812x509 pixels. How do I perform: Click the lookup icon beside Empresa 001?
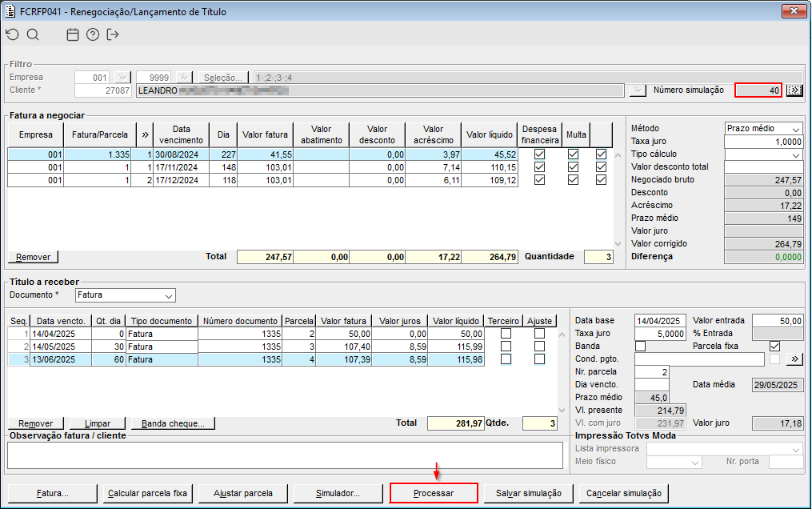[x=122, y=78]
